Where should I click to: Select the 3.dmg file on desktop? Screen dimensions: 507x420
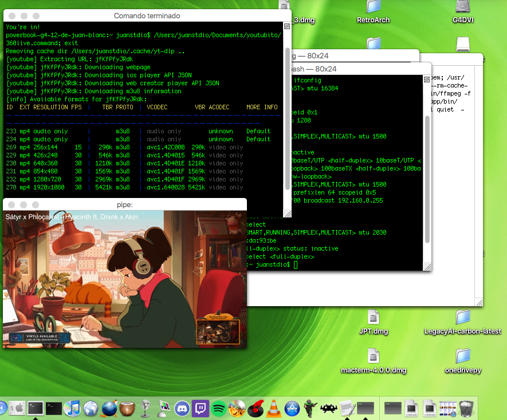point(304,19)
